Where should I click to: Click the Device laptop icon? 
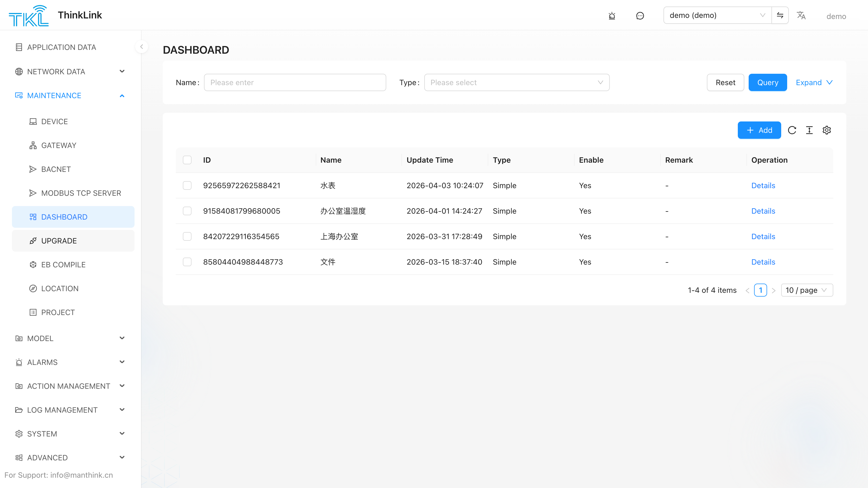(33, 121)
